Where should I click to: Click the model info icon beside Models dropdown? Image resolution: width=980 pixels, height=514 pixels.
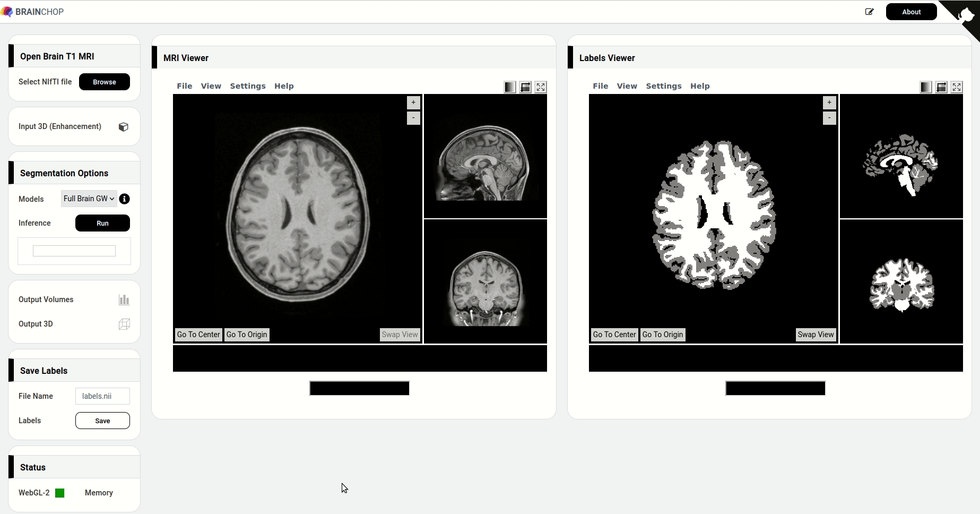coord(125,199)
